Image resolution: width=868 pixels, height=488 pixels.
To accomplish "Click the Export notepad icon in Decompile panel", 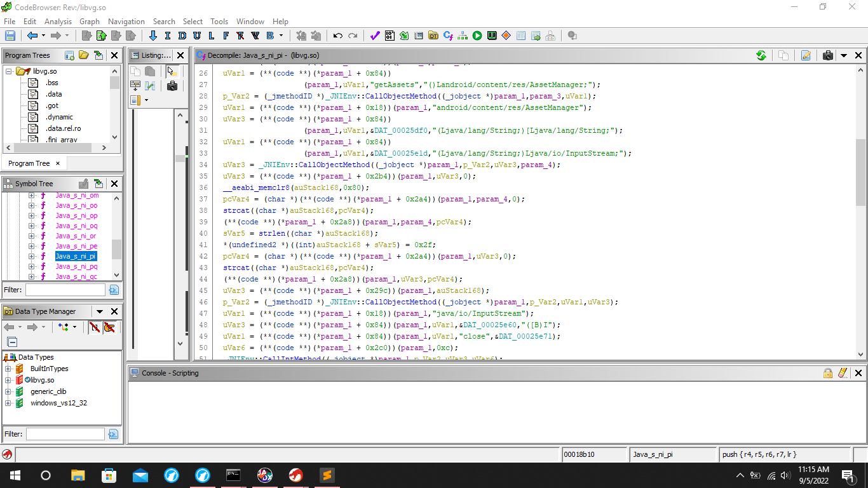I will tap(806, 55).
